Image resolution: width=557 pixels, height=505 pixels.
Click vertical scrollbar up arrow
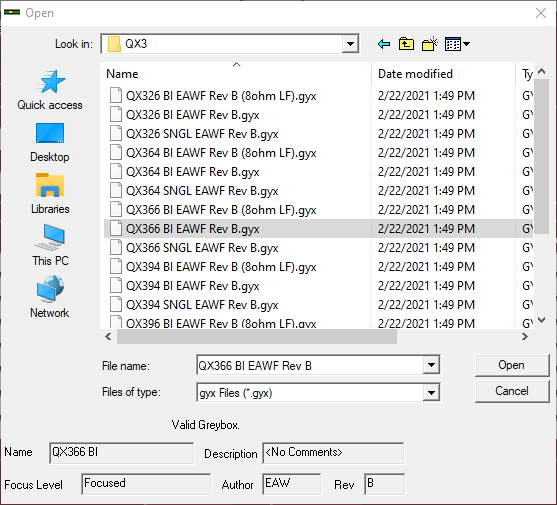click(x=541, y=71)
